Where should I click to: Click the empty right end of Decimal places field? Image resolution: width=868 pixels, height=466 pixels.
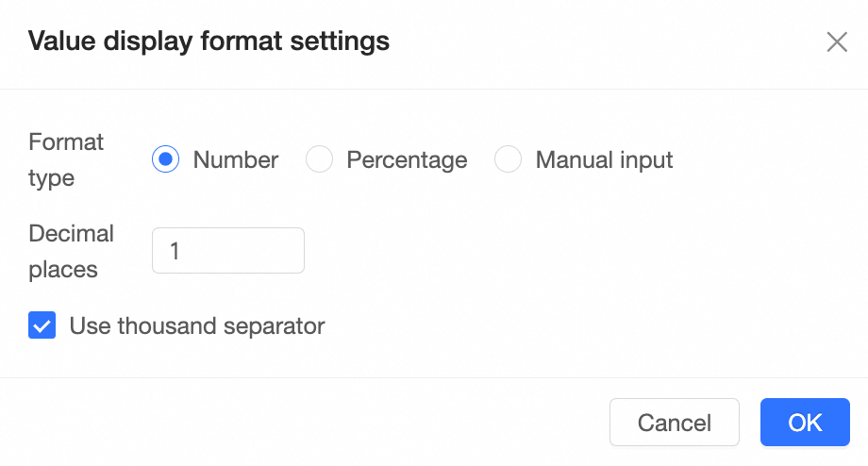pyautogui.click(x=283, y=251)
